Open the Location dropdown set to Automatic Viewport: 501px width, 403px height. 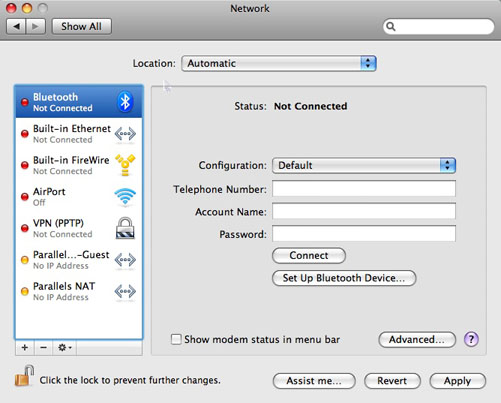click(x=279, y=63)
